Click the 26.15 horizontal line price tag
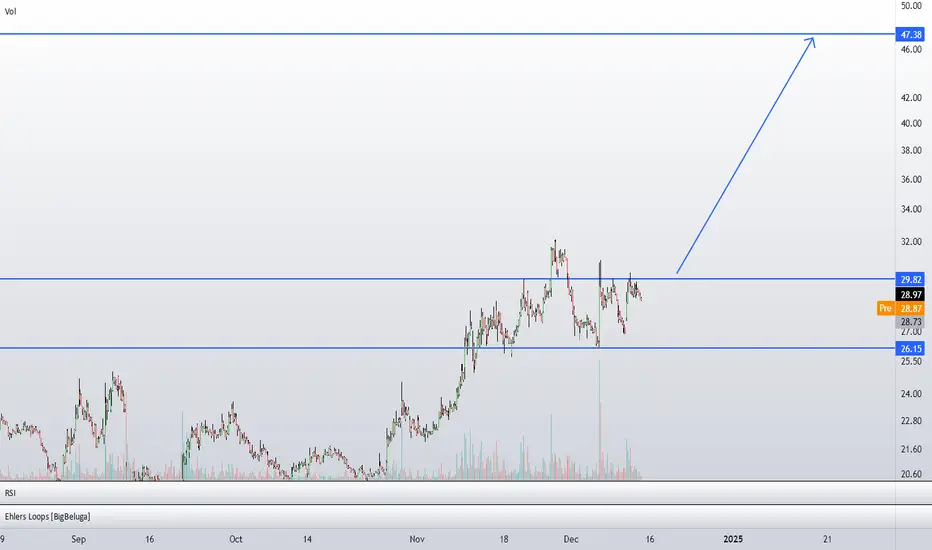Screen dimensions: 932x550 [x=910, y=348]
